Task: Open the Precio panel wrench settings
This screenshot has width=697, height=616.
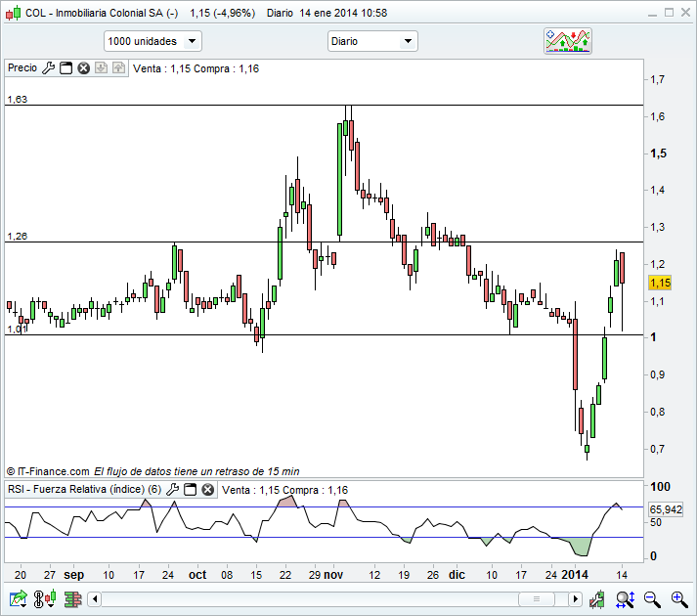Action: [49, 68]
